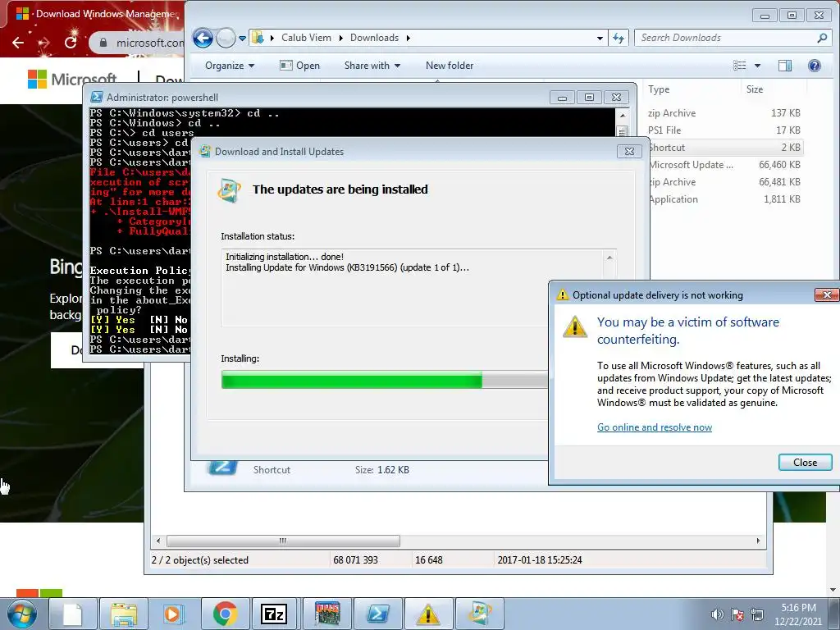
Task: Click the Size column header
Action: coord(755,89)
